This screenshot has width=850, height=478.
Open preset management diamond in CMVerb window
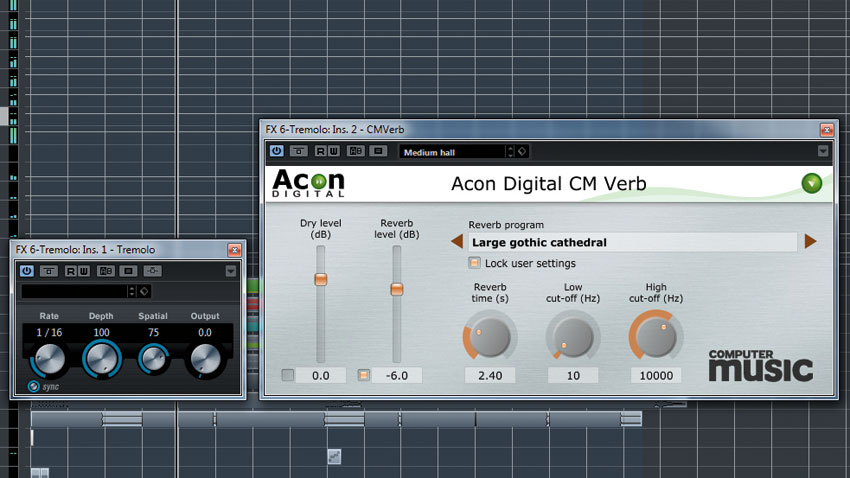[x=522, y=152]
